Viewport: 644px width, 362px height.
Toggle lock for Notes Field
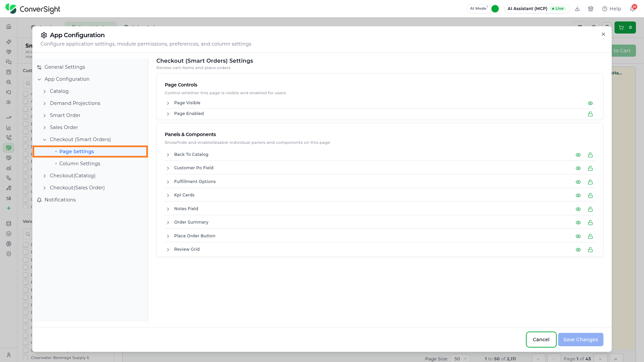click(590, 209)
